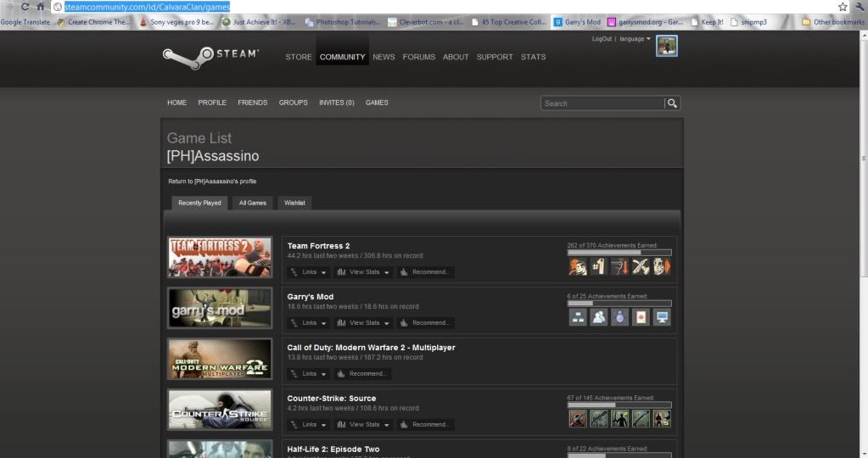868x458 pixels.
Task: Open the first Counter-Strike: Source achievement icon
Action: pos(577,419)
